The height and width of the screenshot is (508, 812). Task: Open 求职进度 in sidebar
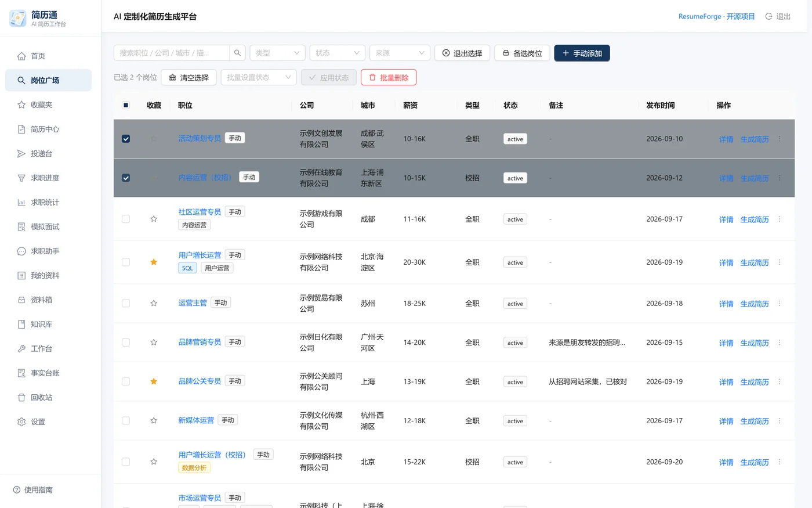(49, 178)
